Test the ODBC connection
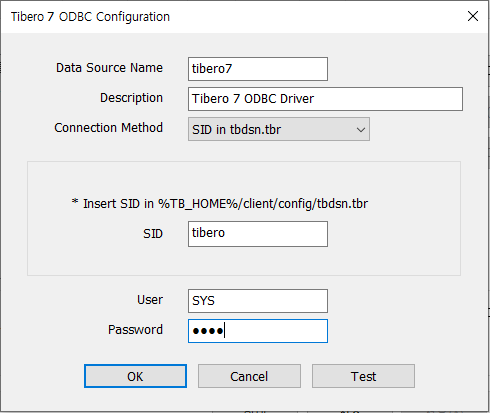This screenshot has height=413, width=490. (x=363, y=376)
